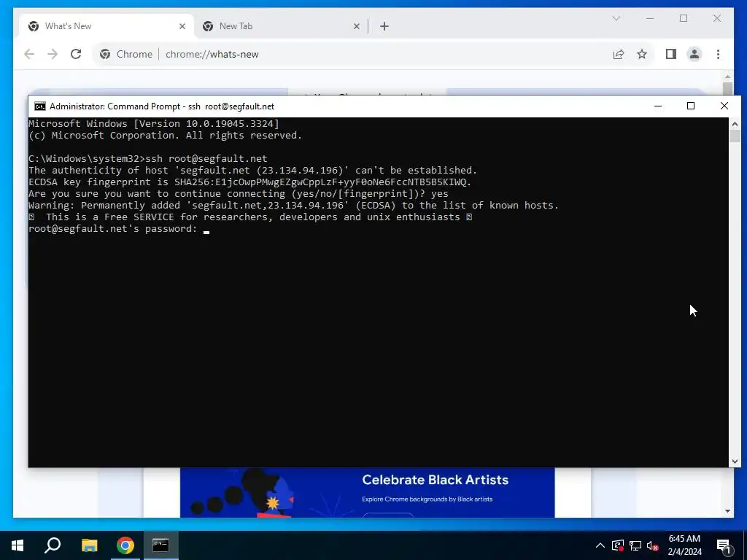Click the ECDSA key fingerprint line
The image size is (747, 560).
pos(249,182)
